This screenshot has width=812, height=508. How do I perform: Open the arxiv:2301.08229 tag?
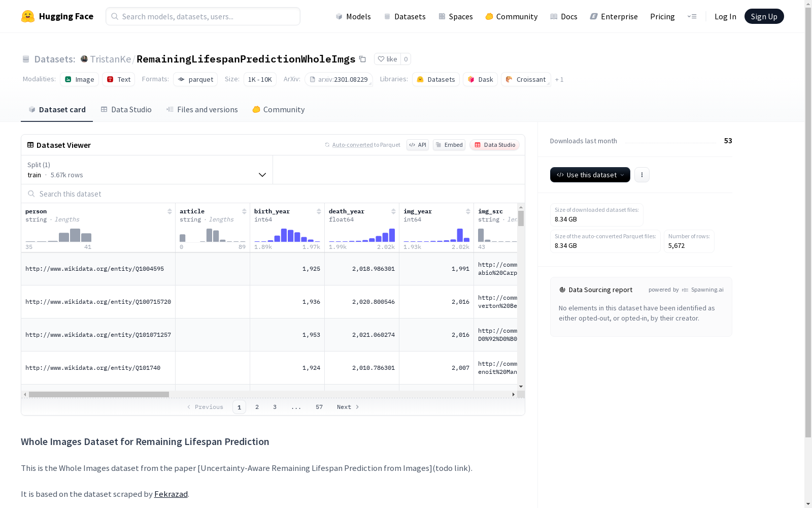(x=339, y=79)
